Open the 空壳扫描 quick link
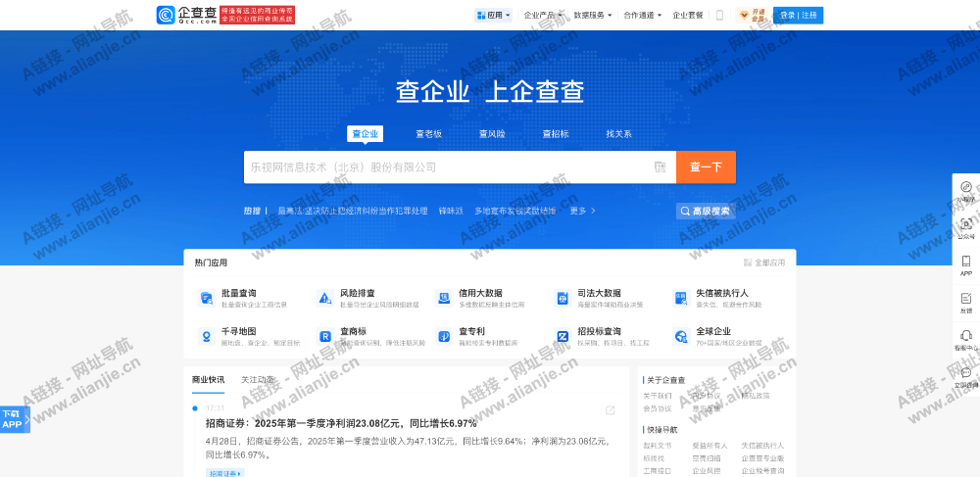 pos(707,458)
